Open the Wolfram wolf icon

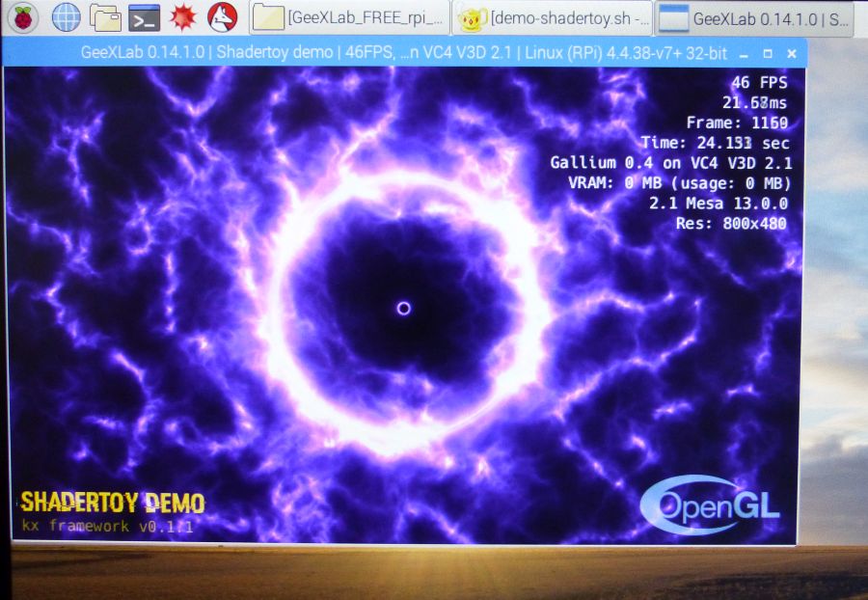(223, 17)
